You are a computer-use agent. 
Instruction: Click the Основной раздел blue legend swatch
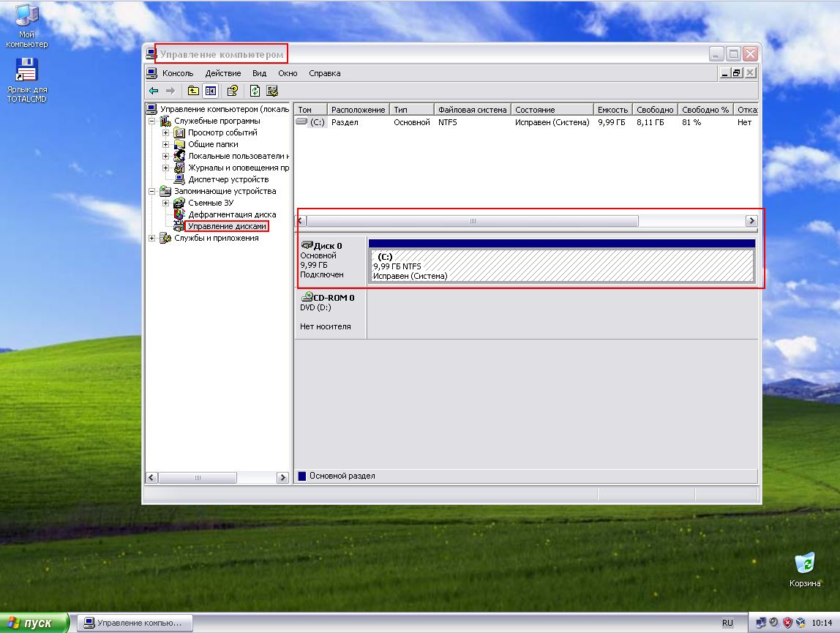302,476
